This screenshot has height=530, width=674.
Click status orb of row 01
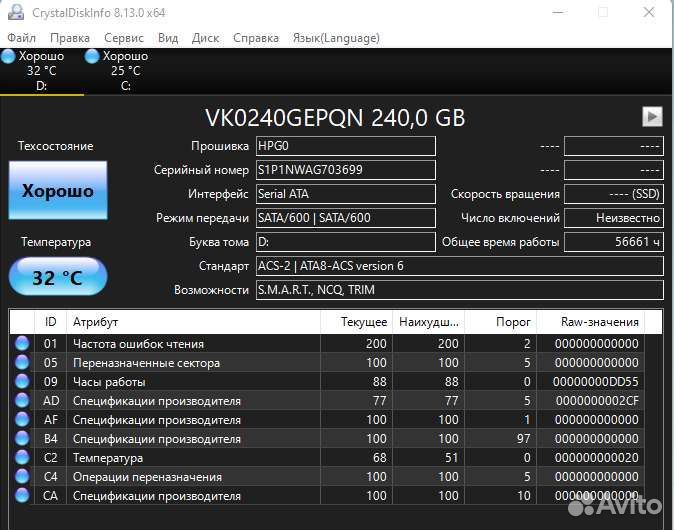click(x=22, y=343)
